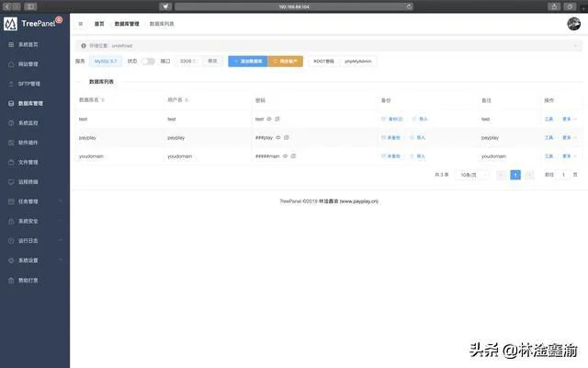Viewport: 588px width, 368px height.
Task: Open the user avatar at top right
Action: pyautogui.click(x=573, y=24)
